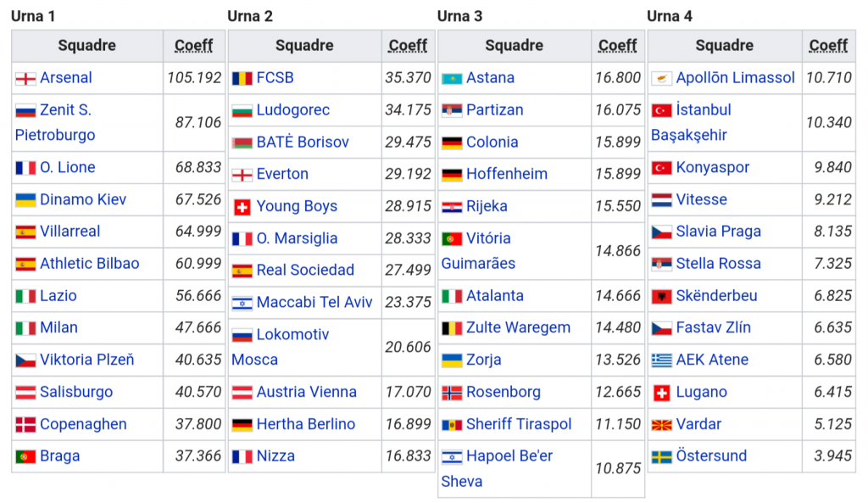
Task: Click the England flag next to Arsenal
Action: [25, 78]
